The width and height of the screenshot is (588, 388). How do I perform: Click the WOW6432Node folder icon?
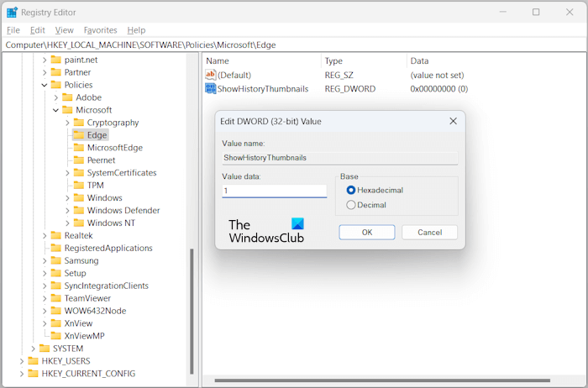56,311
